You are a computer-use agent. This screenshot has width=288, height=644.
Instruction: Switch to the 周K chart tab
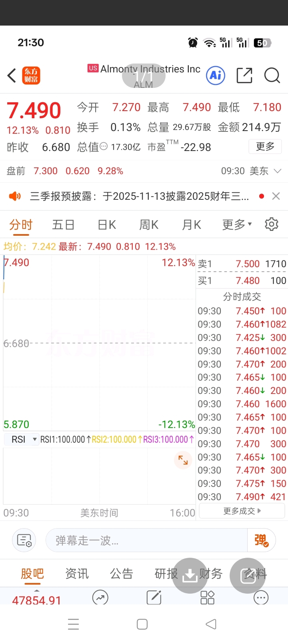[x=149, y=225]
